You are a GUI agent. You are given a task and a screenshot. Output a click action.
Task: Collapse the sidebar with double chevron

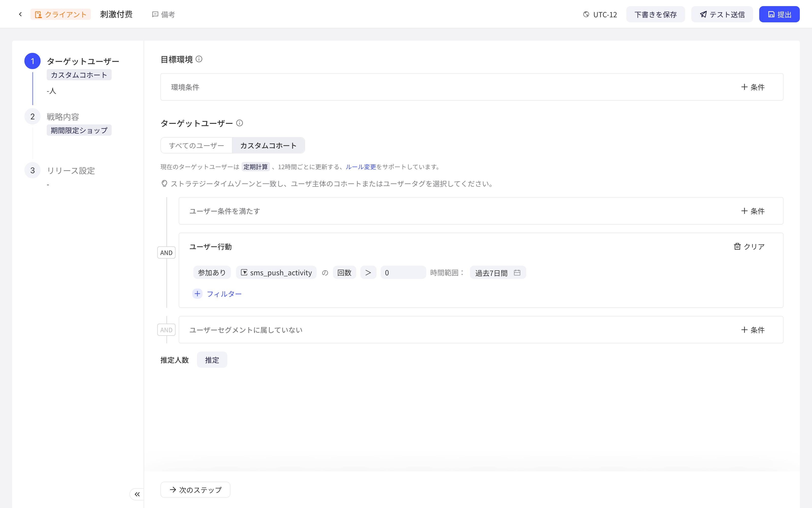coord(137,494)
